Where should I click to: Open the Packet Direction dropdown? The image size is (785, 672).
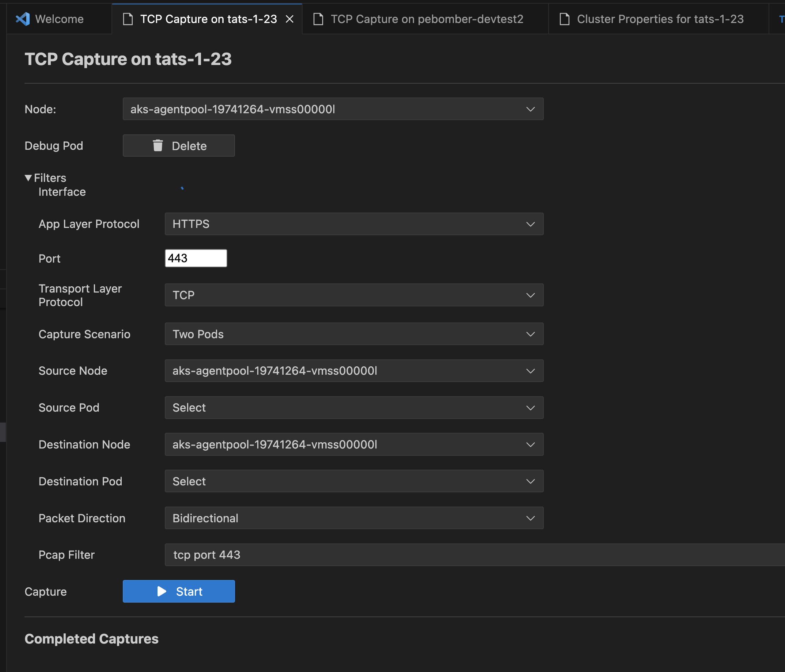[354, 518]
